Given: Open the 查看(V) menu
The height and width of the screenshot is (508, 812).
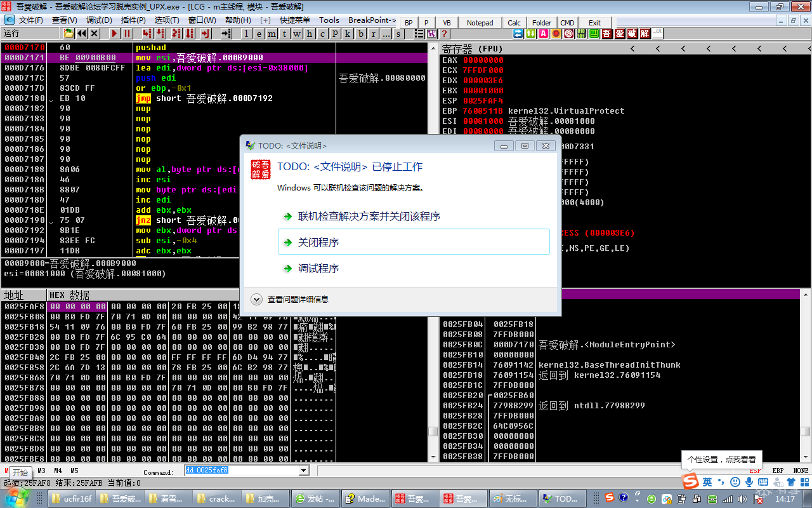Looking at the screenshot, I should click(x=64, y=20).
